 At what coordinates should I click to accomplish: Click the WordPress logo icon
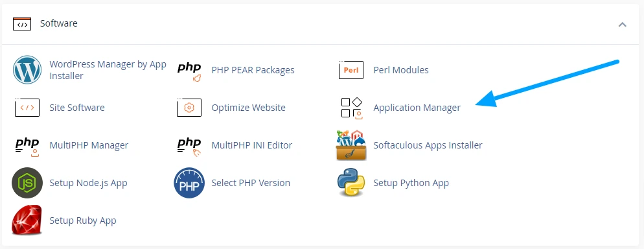click(27, 70)
